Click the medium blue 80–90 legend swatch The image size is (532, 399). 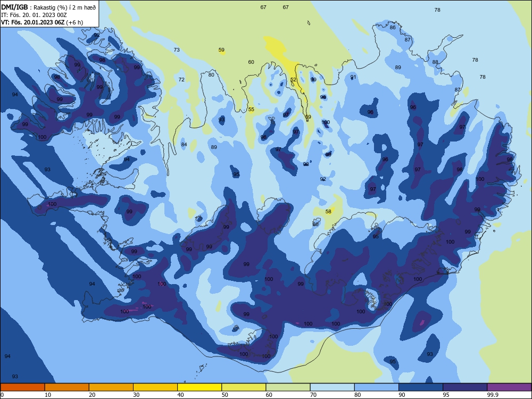click(377, 387)
